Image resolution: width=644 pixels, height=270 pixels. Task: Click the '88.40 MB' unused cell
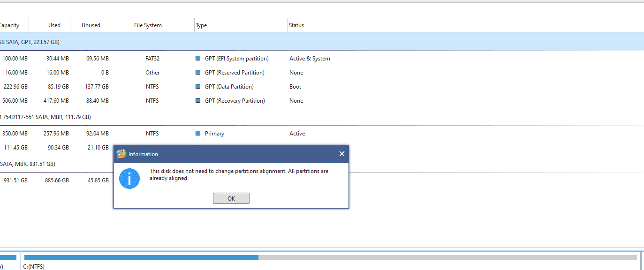click(98, 101)
